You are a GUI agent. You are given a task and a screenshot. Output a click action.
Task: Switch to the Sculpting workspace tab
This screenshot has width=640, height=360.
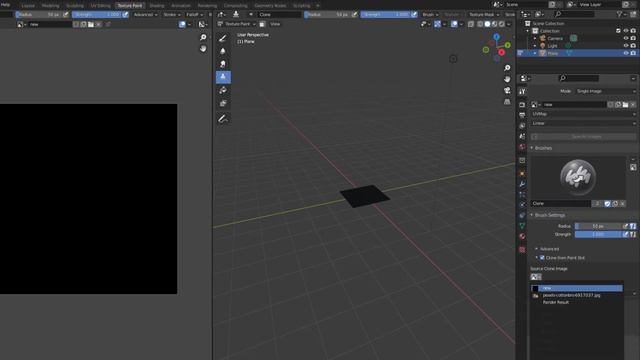75,6
